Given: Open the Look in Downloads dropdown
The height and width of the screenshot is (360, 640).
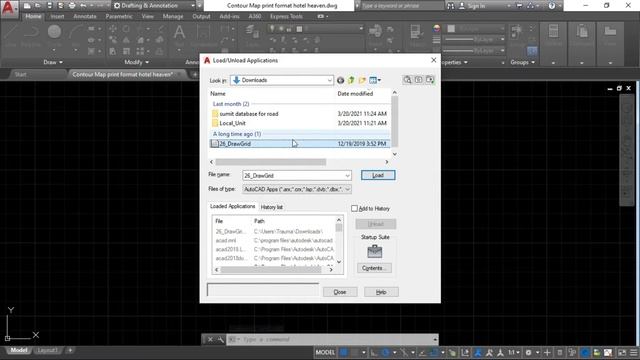Looking at the screenshot, I should pyautogui.click(x=282, y=80).
